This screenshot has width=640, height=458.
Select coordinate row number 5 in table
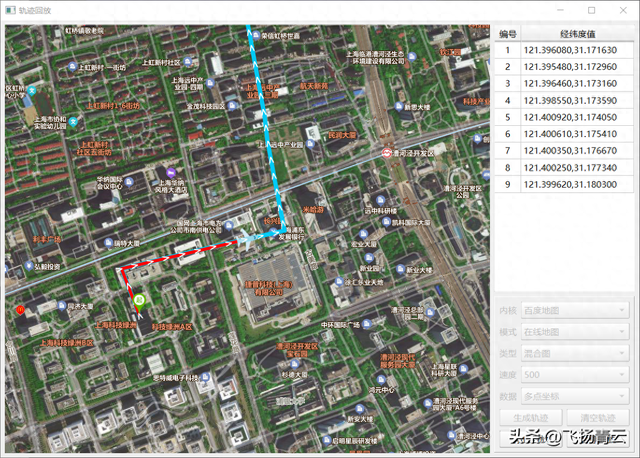click(x=564, y=117)
